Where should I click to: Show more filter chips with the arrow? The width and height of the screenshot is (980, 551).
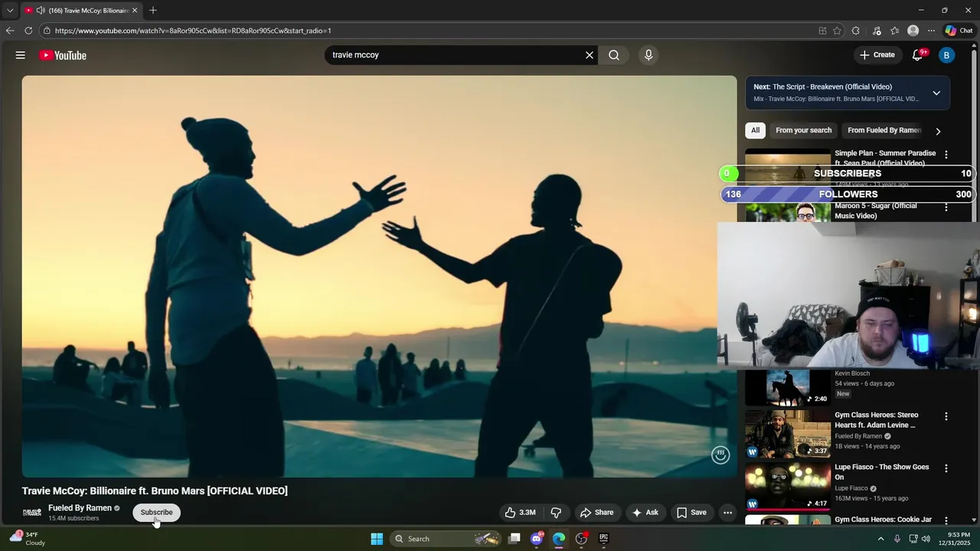point(938,131)
